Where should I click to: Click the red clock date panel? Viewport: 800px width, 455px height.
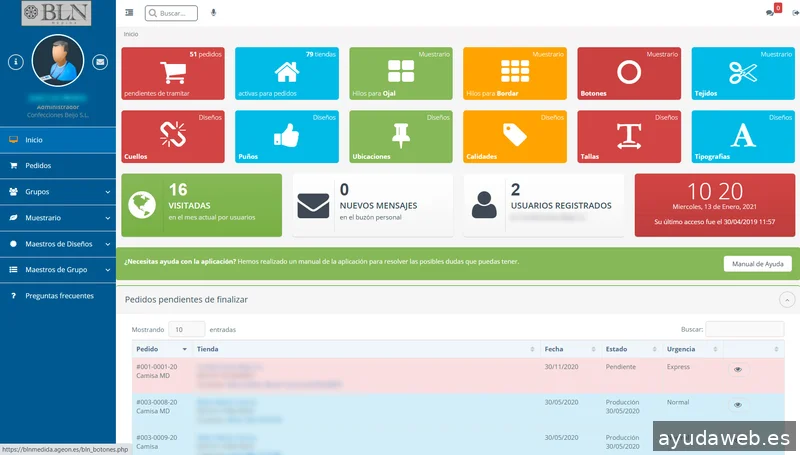pyautogui.click(x=715, y=205)
